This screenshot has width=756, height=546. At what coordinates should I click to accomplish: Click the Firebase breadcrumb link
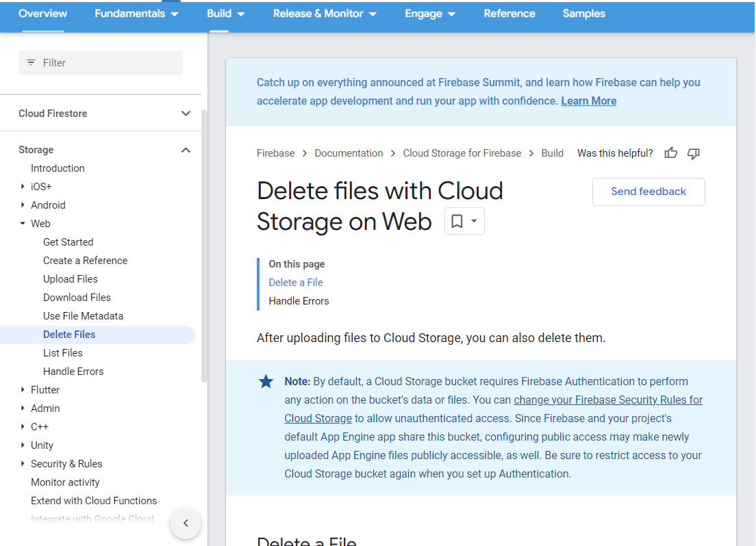click(275, 153)
